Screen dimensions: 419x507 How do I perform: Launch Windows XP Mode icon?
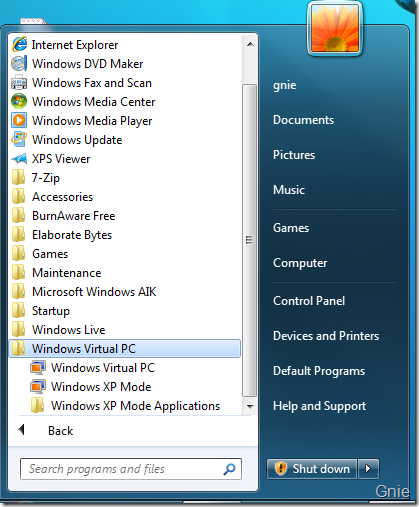pos(38,387)
